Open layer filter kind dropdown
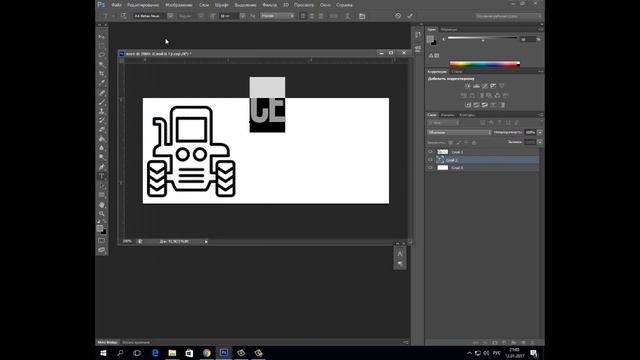Viewport: 640px width, 360px height. 444,123
